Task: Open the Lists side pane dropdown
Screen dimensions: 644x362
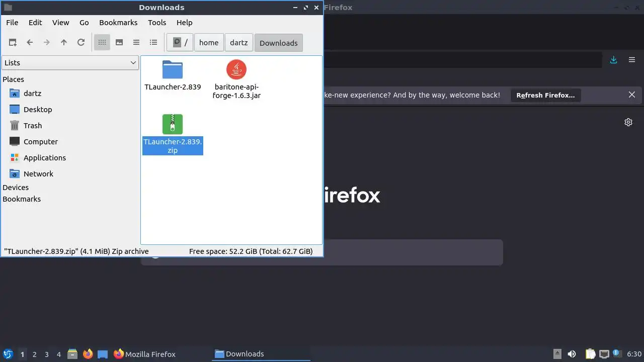Action: point(70,63)
